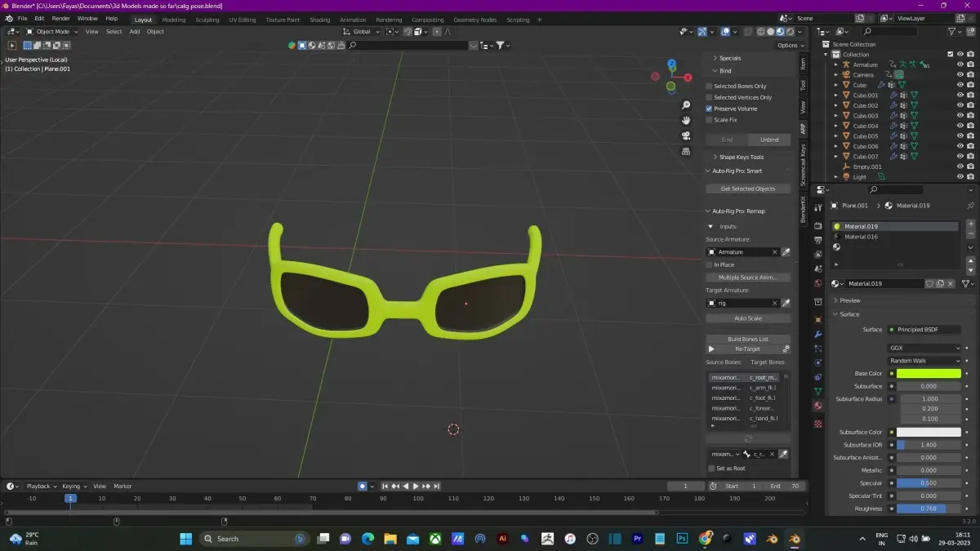980x551 pixels.
Task: Open the Material properties tab icon
Action: click(x=817, y=406)
